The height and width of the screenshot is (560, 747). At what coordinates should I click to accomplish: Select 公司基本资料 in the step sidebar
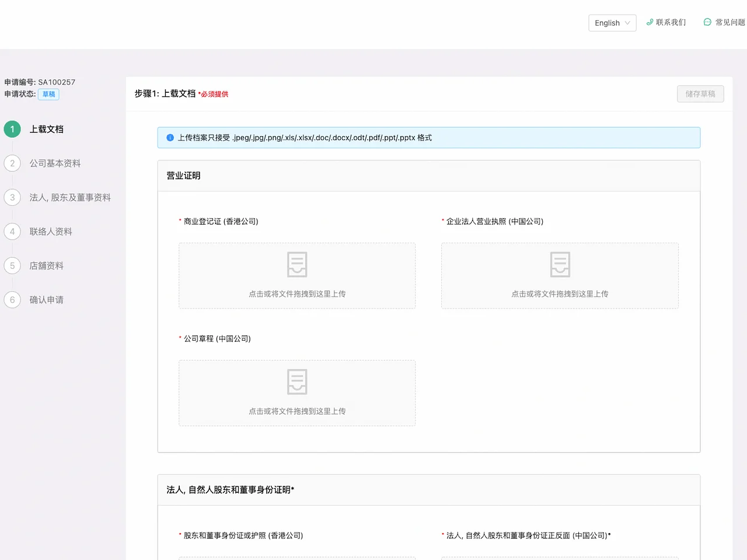point(55,163)
